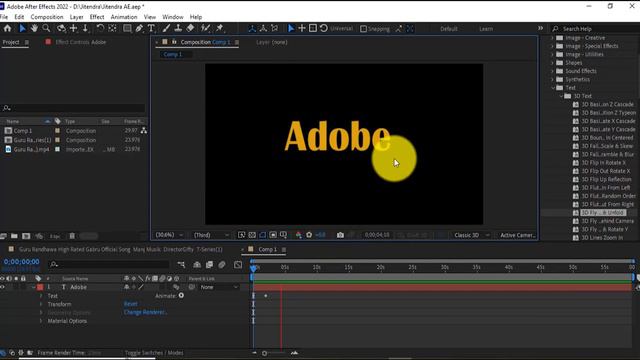Open the Animation menu
This screenshot has width=640, height=360.
pyautogui.click(x=124, y=17)
